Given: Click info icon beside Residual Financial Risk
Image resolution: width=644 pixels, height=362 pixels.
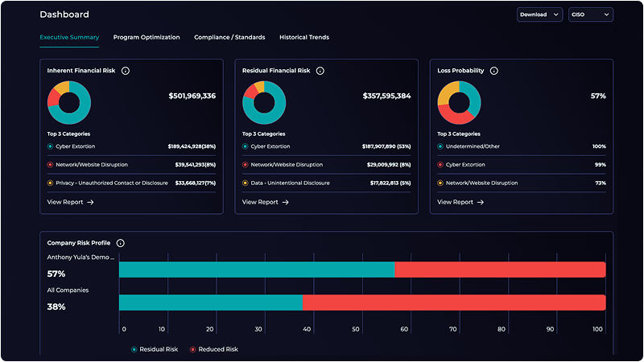Looking at the screenshot, I should [320, 71].
